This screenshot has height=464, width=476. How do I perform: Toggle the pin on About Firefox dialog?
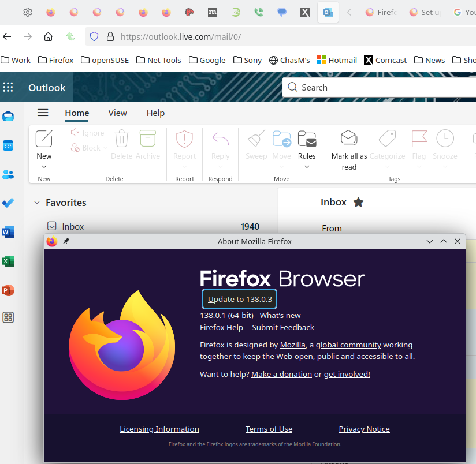(x=66, y=241)
